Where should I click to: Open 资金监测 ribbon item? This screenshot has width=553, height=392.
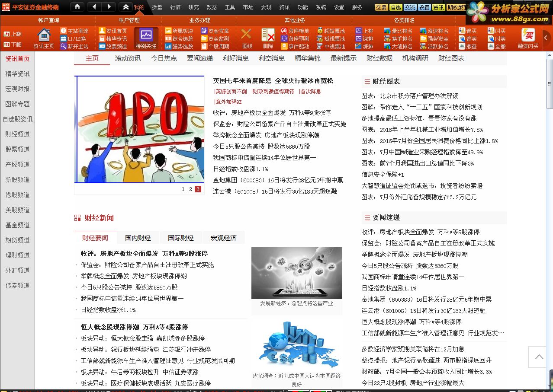215,38
